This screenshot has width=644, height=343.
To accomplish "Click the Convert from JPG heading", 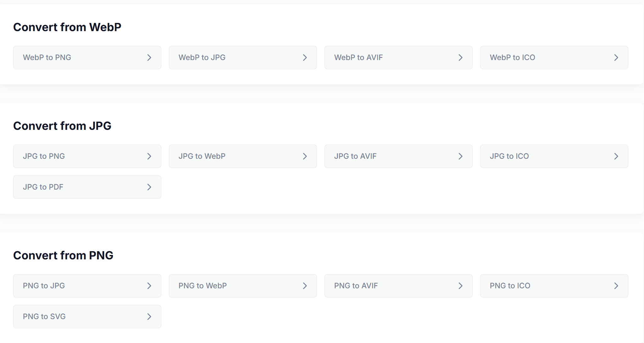I will (x=62, y=126).
